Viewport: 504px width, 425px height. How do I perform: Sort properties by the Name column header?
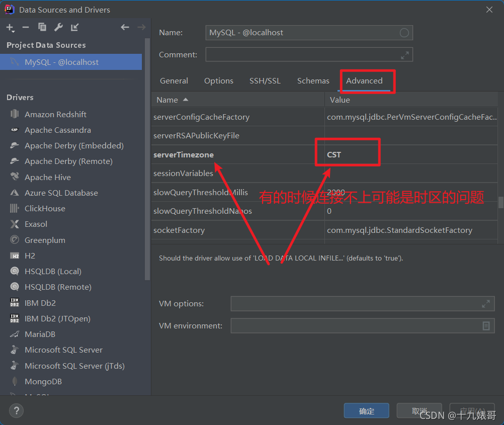click(x=238, y=100)
